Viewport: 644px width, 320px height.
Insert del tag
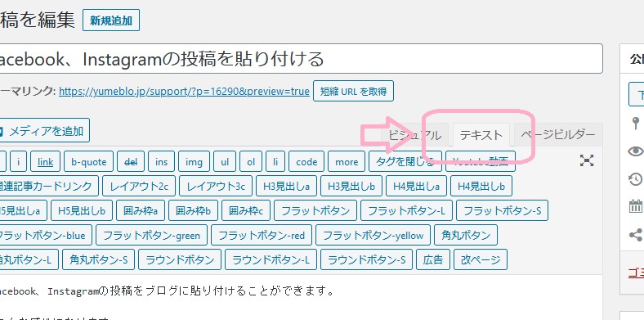click(x=131, y=162)
